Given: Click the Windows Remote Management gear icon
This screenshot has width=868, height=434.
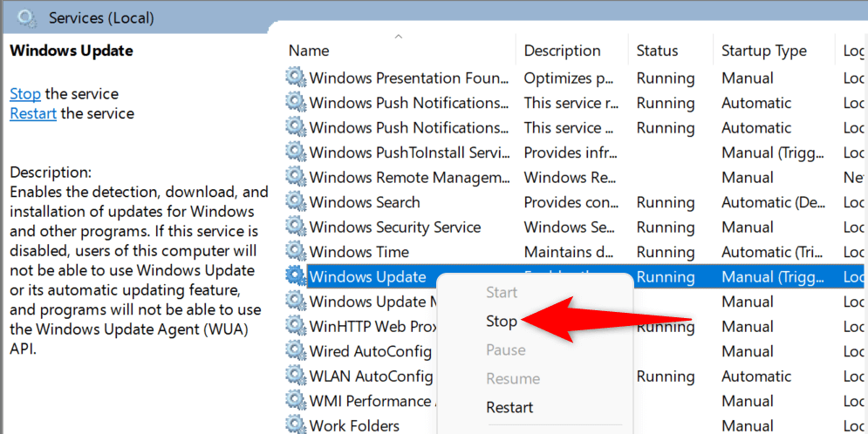Looking at the screenshot, I should (x=297, y=178).
